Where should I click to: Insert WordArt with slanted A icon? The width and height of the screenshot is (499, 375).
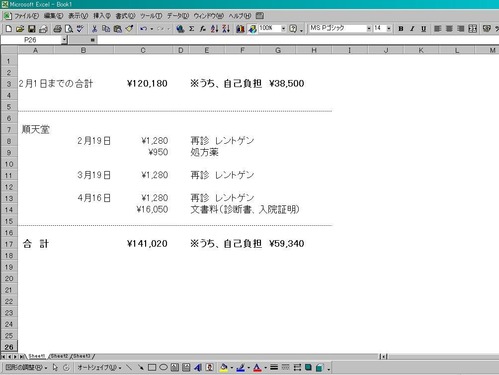[x=198, y=368]
